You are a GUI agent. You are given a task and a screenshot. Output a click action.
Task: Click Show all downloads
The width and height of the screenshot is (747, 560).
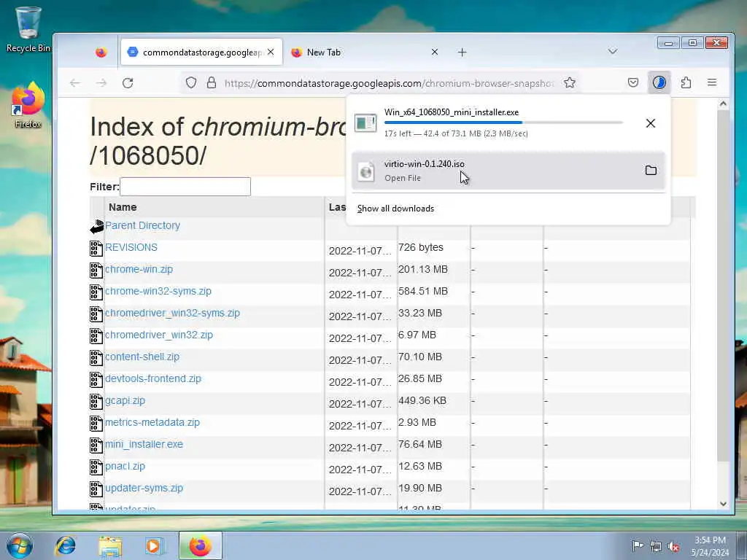(395, 209)
